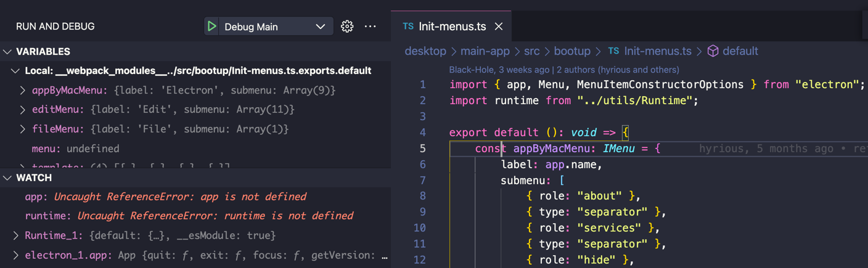Click line number 8 in the gutter

click(x=422, y=196)
